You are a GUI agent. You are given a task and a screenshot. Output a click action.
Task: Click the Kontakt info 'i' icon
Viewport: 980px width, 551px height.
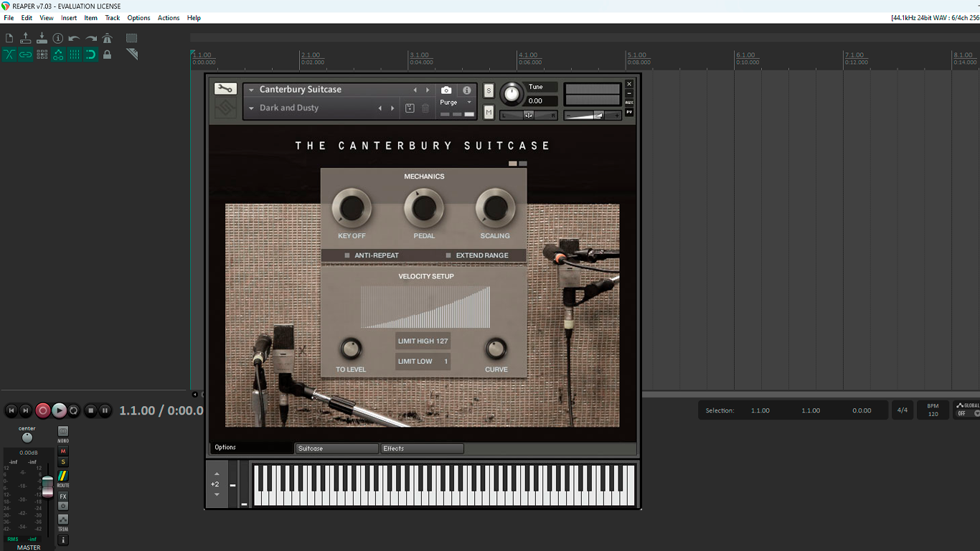[467, 90]
